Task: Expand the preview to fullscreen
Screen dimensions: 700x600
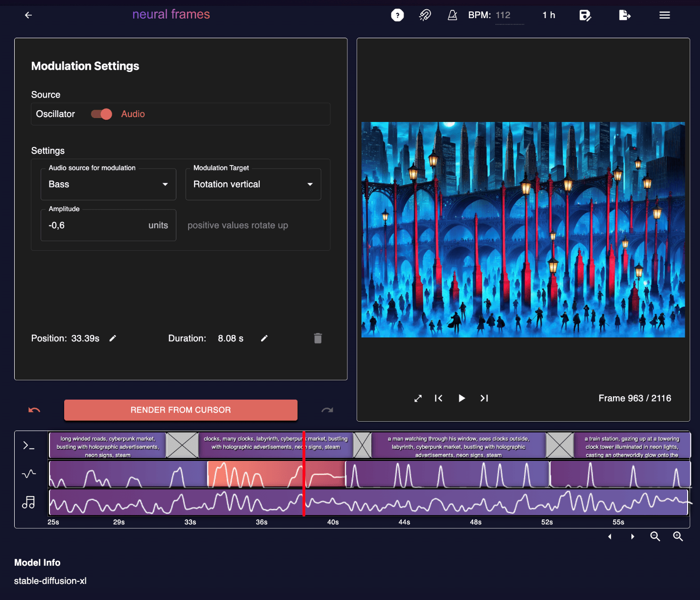Action: (x=417, y=398)
